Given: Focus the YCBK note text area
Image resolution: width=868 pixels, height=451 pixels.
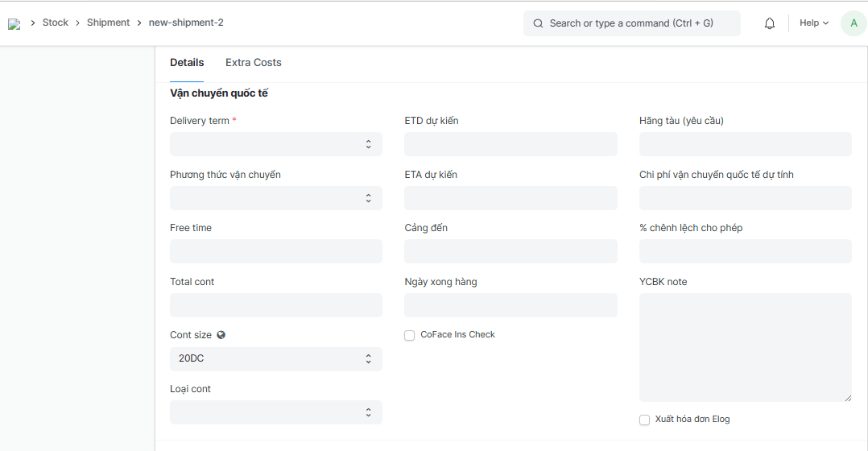Looking at the screenshot, I should 745,347.
